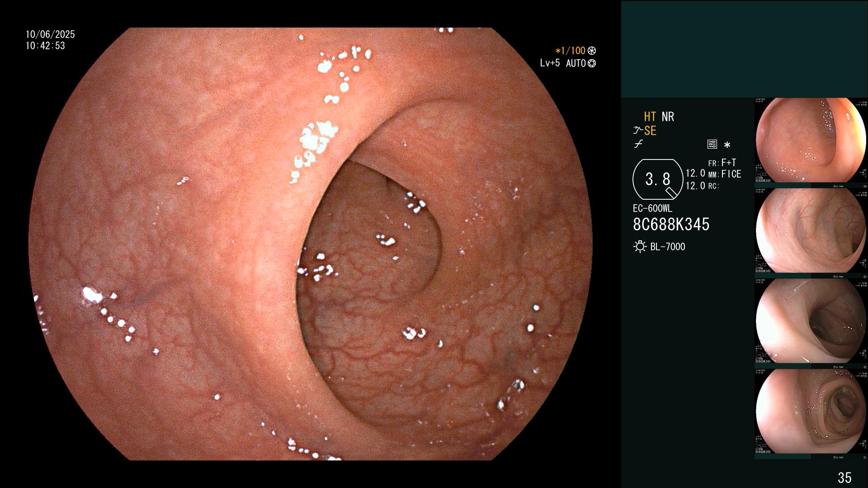Click the curve icon left of SE
This screenshot has height=488, width=868.
tap(638, 131)
